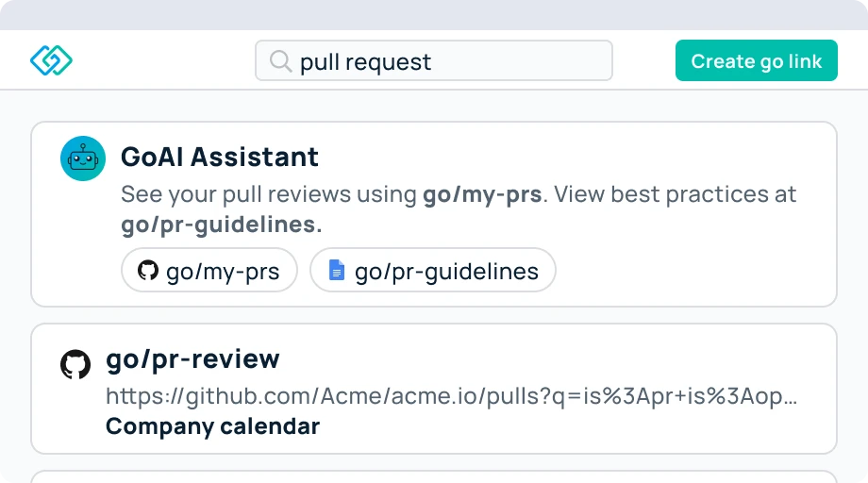
Task: Click Docs icon inside go/pr-guidelines chip
Action: 336,272
